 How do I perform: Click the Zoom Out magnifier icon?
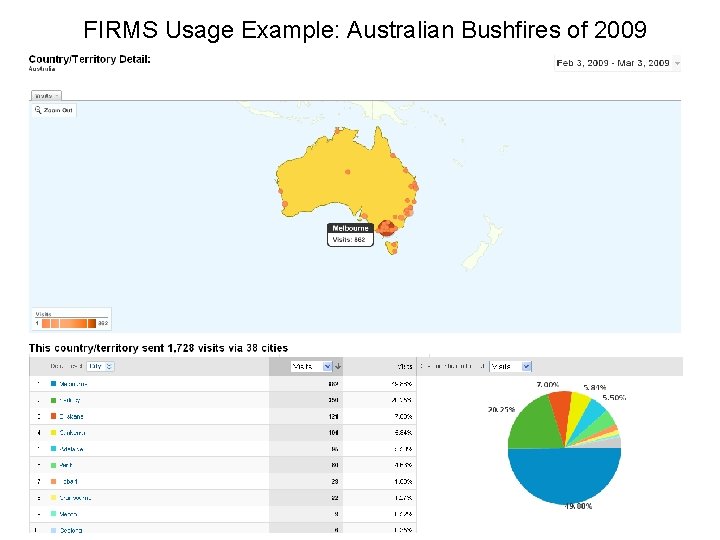38,110
